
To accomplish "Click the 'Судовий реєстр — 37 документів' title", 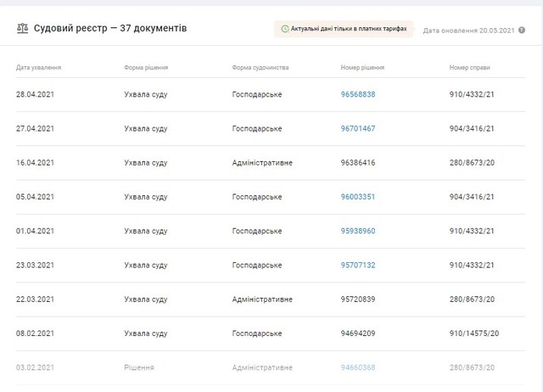I will pyautogui.click(x=109, y=29).
